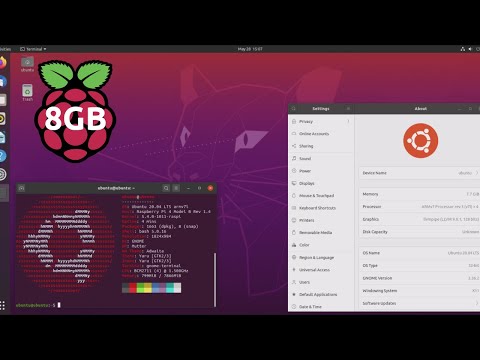Viewport: 480px width, 360px height.
Task: Open Online Accounts in the Settings sidebar
Action: click(x=321, y=134)
